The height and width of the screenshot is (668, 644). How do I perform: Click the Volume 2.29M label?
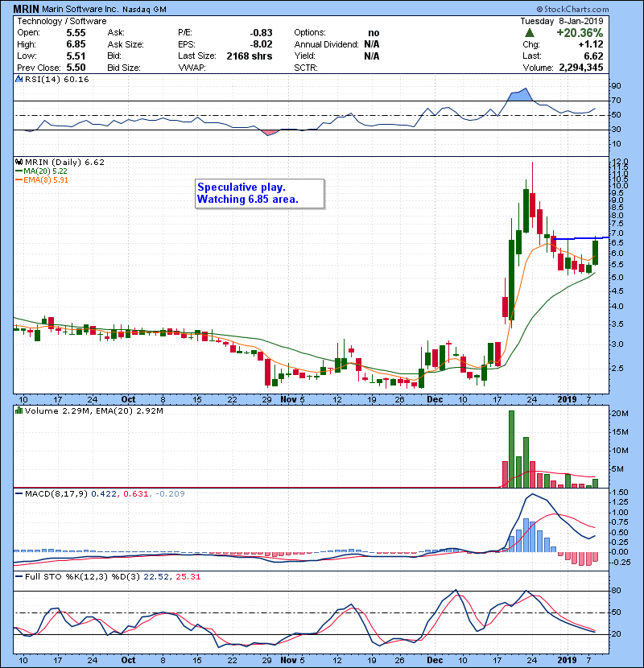pyautogui.click(x=57, y=410)
